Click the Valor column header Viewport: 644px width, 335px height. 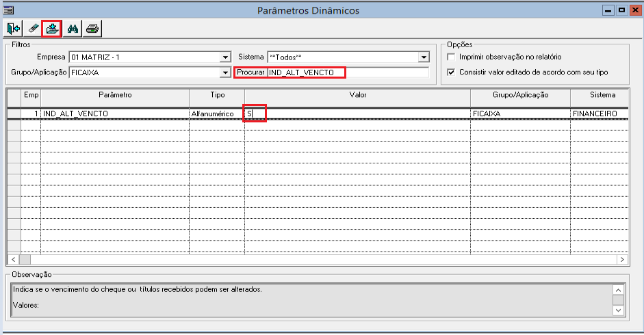(x=357, y=95)
